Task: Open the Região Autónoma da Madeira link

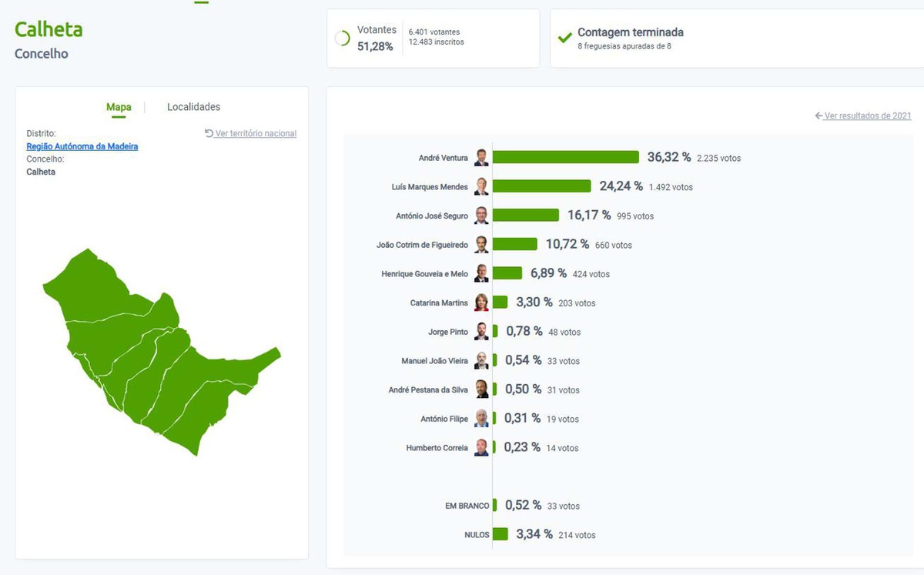Action: 82,146
